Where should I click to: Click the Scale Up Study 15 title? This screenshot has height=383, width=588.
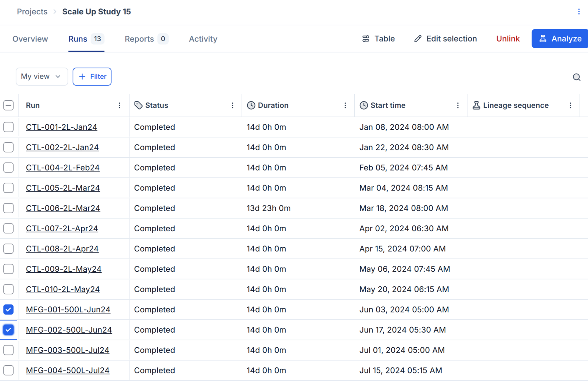97,12
